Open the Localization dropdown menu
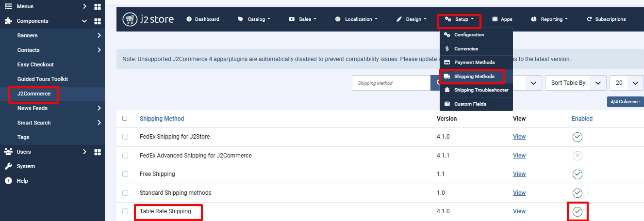The width and height of the screenshot is (644, 221). point(356,19)
